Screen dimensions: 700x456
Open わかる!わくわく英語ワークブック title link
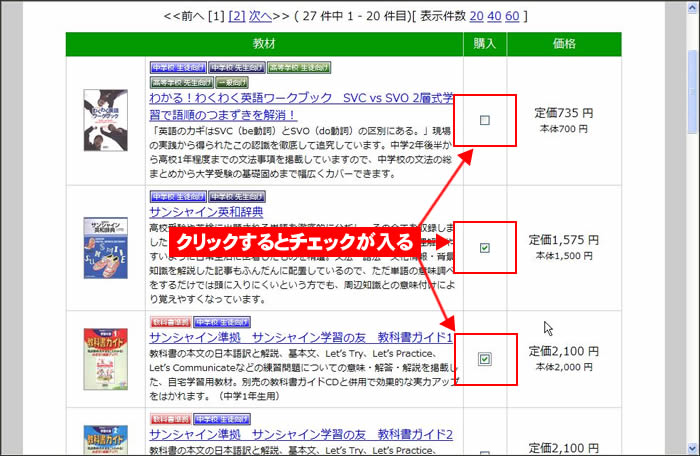click(x=301, y=106)
